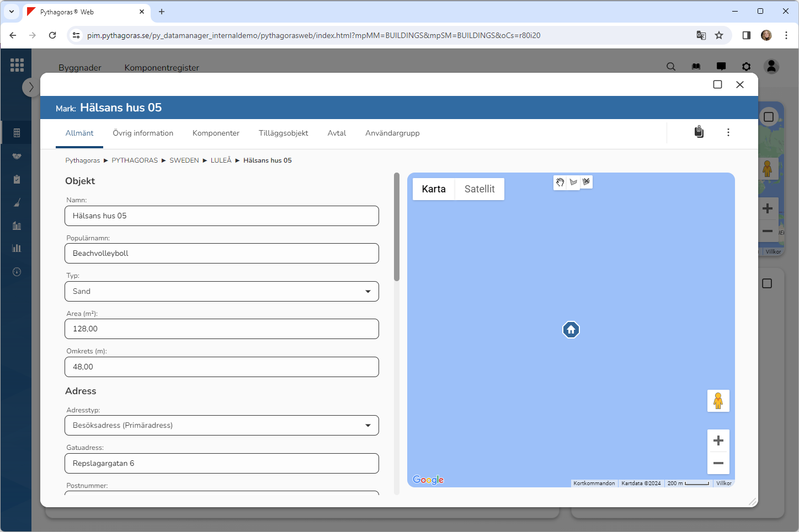Switch to the Komponenter tab
This screenshot has height=532, width=799.
pos(216,133)
